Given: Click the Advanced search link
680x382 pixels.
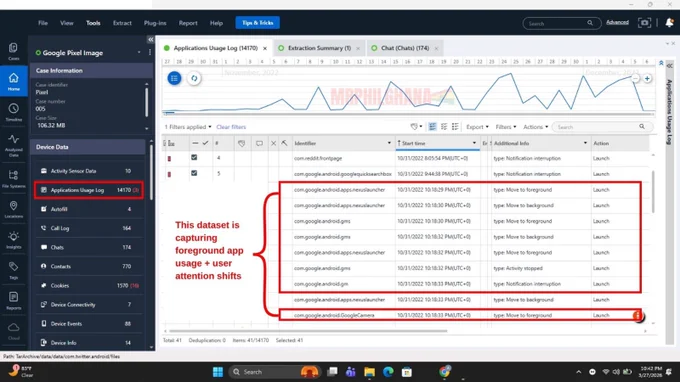Looking at the screenshot, I should click(x=618, y=22).
